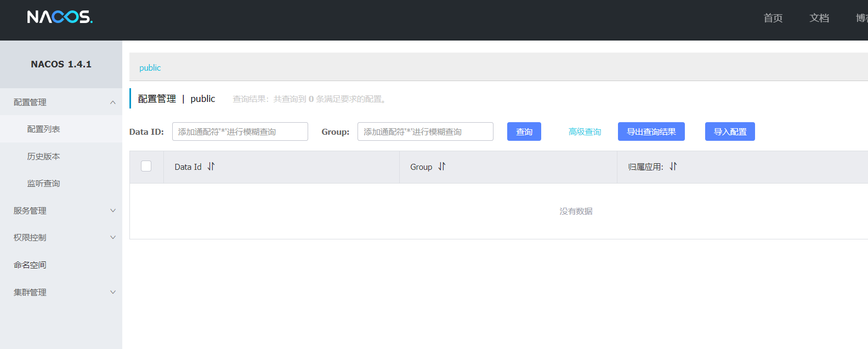Open 高级查询 advanced search

pos(585,131)
